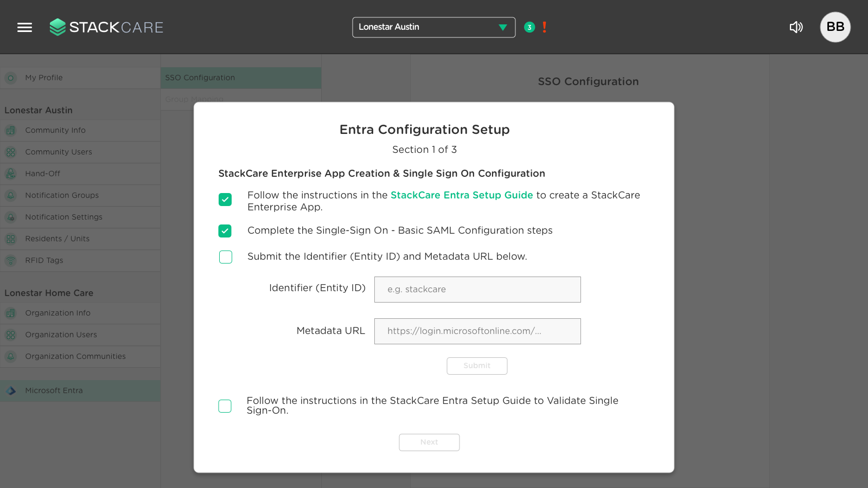Click the Community Info icon
This screenshot has height=488, width=868.
(x=11, y=131)
